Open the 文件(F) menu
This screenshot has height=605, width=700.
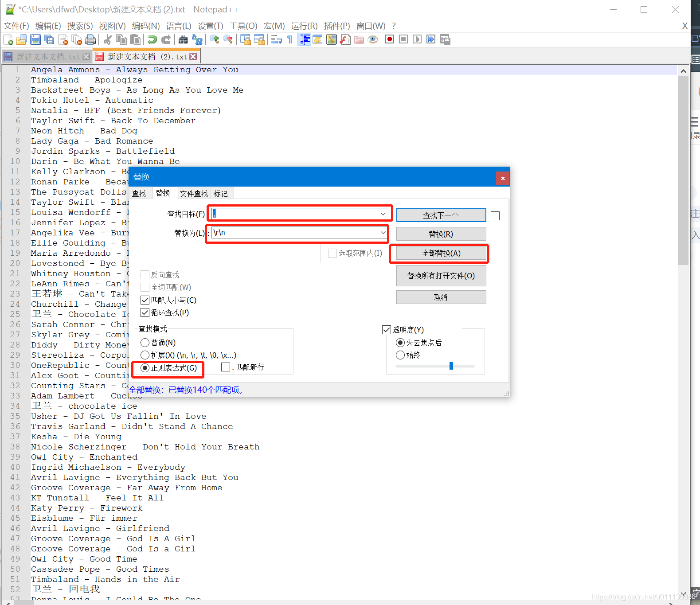point(16,26)
